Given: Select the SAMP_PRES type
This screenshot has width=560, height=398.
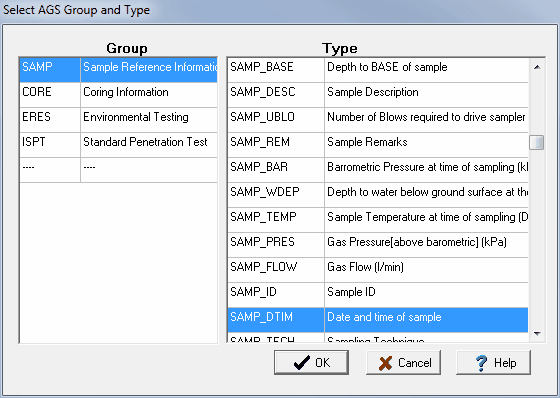Looking at the screenshot, I should (x=276, y=245).
